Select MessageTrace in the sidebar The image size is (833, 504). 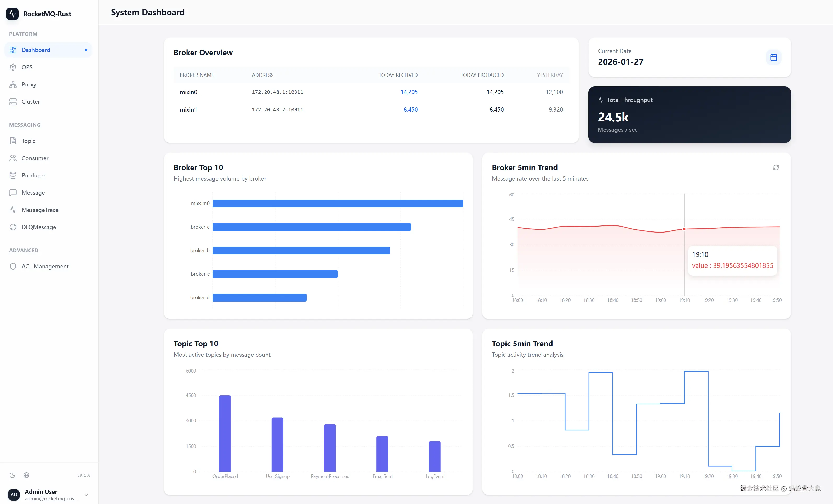(x=40, y=210)
